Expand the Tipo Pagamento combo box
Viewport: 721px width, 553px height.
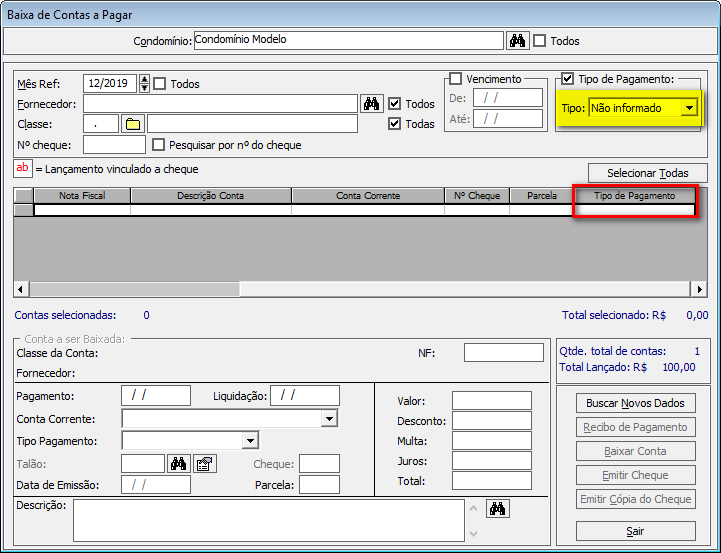pyautogui.click(x=250, y=441)
